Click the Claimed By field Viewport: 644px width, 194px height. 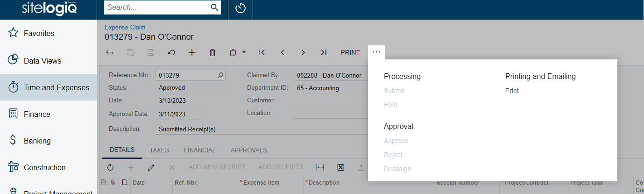pos(331,75)
